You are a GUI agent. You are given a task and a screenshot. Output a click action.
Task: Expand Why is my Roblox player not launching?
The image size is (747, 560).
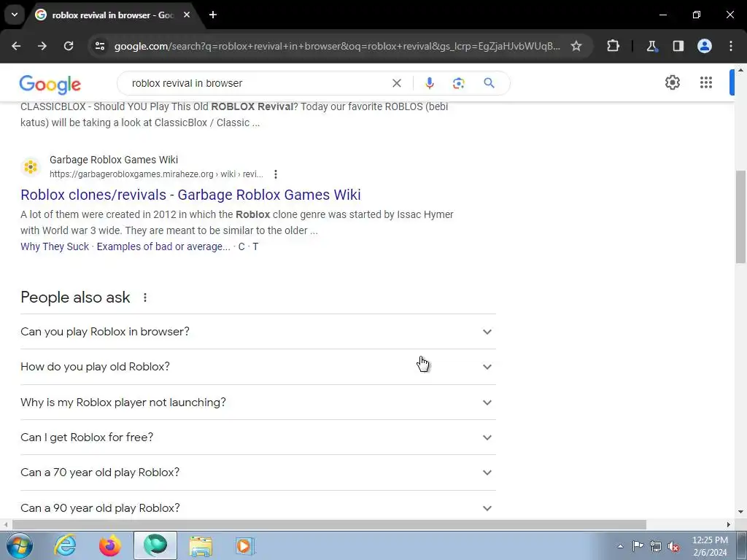tap(258, 402)
